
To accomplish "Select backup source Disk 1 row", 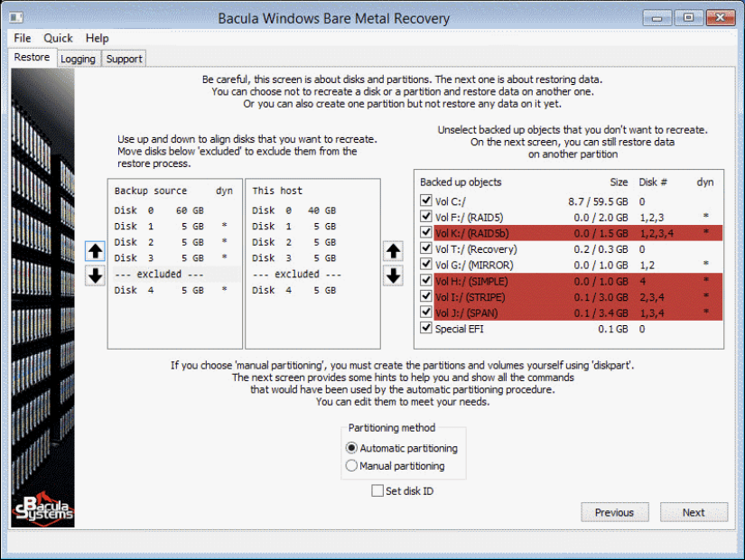I will 175,227.
